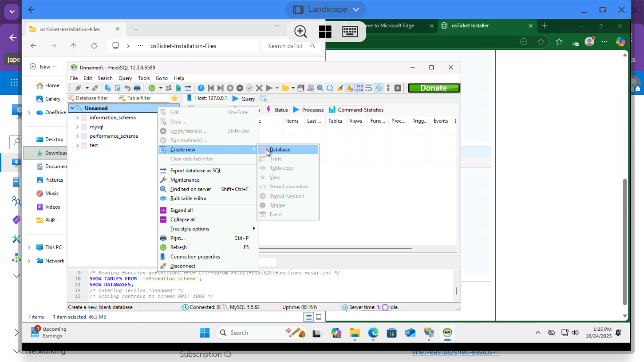The height and width of the screenshot is (362, 644).
Task: Click the green Refresh toolbar icon
Action: pos(152,88)
